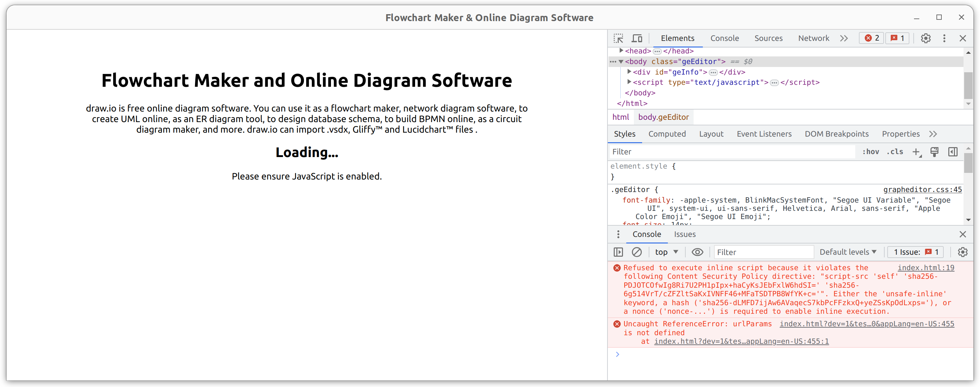Expand the div id geInfo node
The height and width of the screenshot is (387, 980).
point(629,72)
